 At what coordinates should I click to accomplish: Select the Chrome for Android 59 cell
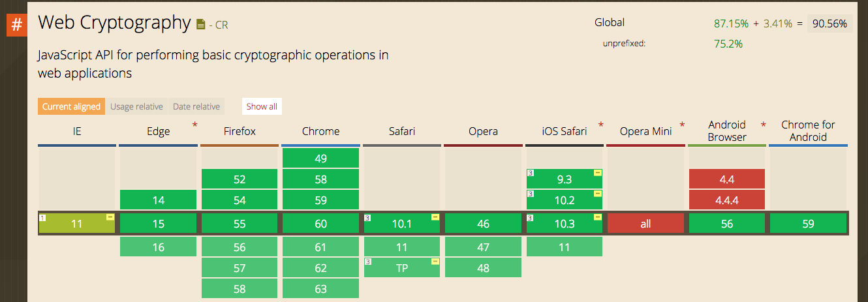pos(808,224)
